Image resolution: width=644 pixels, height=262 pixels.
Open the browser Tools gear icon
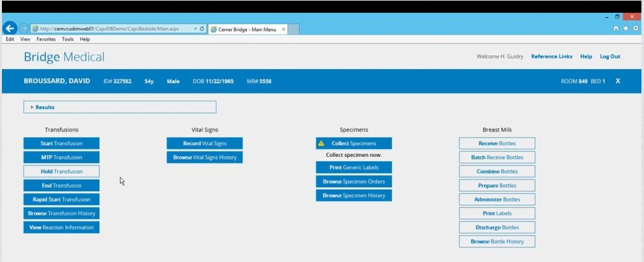point(636,29)
